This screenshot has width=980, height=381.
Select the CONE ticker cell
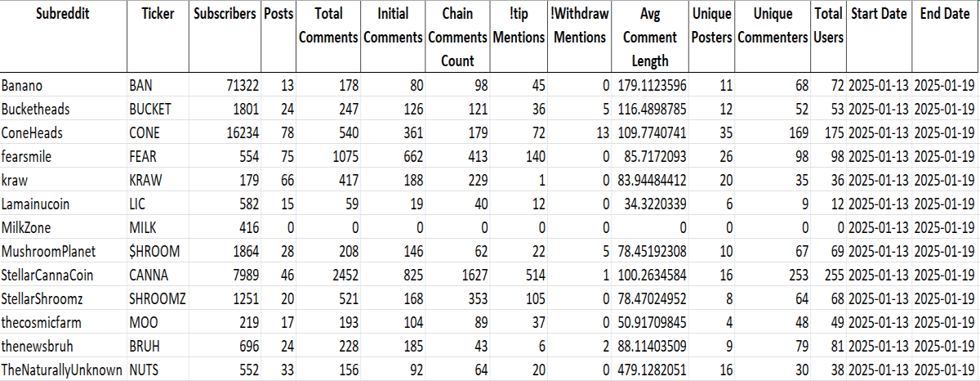158,132
